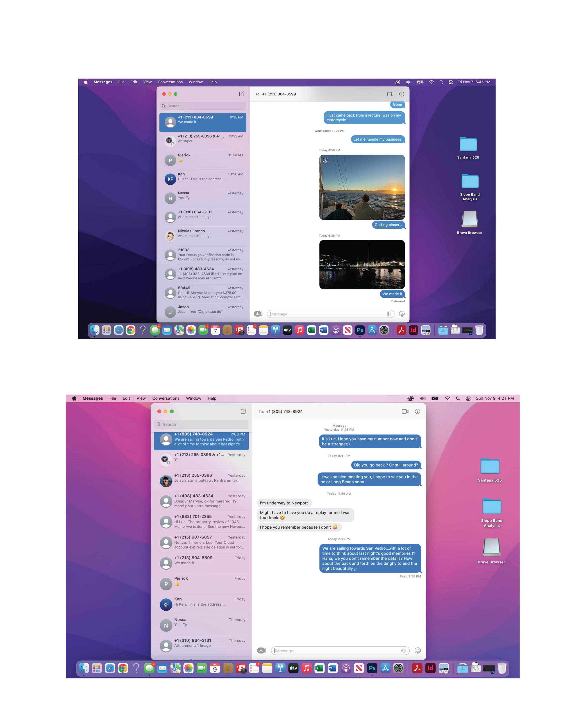This screenshot has height=728, width=563.
Task: Open Control Center beside Sun Nov 9 clock
Action: [x=468, y=398]
